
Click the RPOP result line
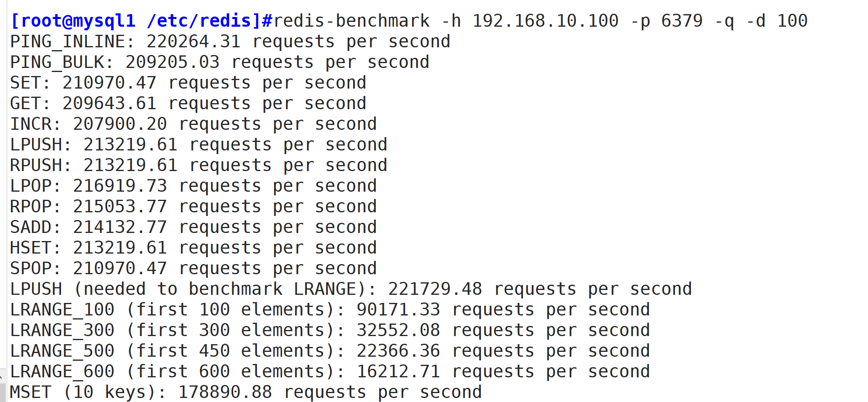pyautogui.click(x=194, y=207)
